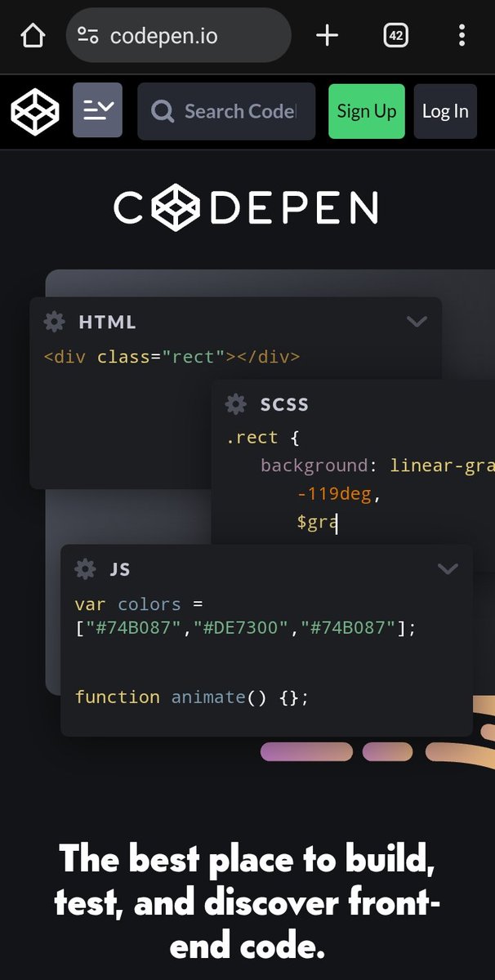Click the var colors = line
The width and height of the screenshot is (495, 980).
coord(138,604)
